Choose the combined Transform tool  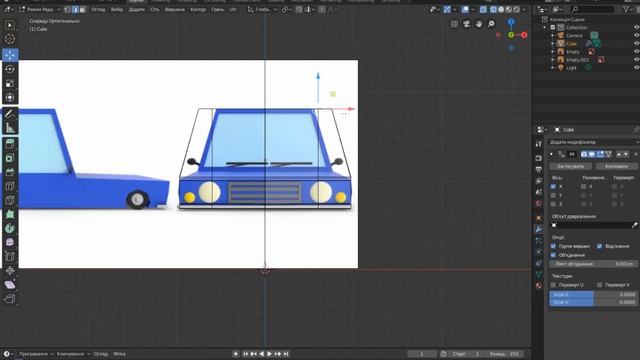coord(10,98)
